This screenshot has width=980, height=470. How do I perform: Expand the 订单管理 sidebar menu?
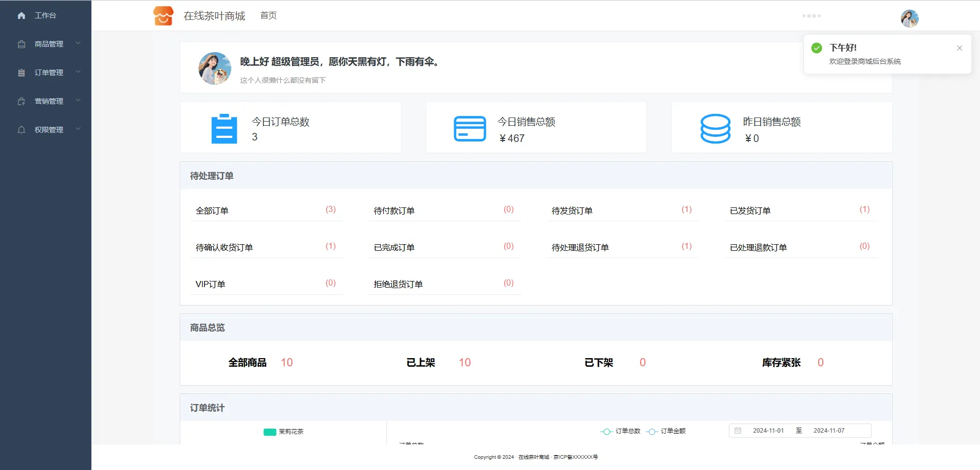tap(49, 73)
